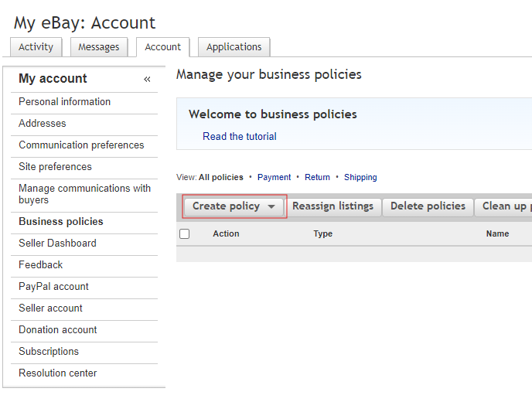Open the Create policy dropdown
Viewport: 532px width, 402px height.
point(234,206)
